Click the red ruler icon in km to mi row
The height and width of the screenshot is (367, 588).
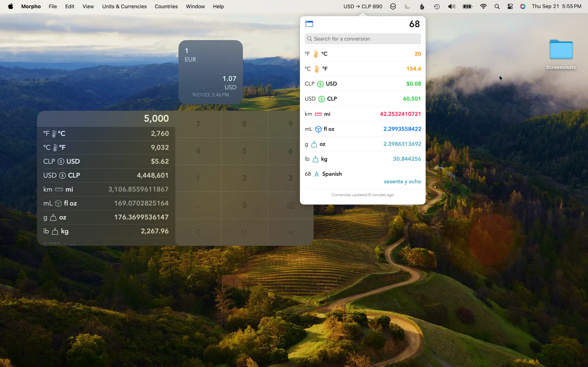(318, 114)
